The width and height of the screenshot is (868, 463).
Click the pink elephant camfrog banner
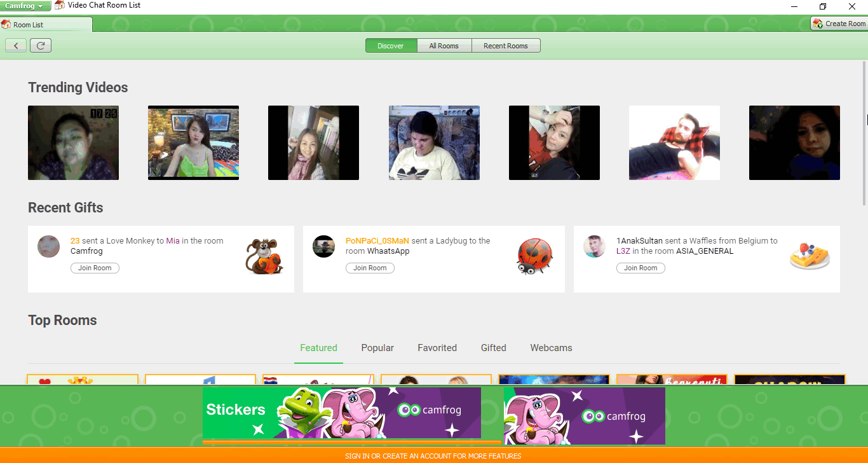click(585, 416)
